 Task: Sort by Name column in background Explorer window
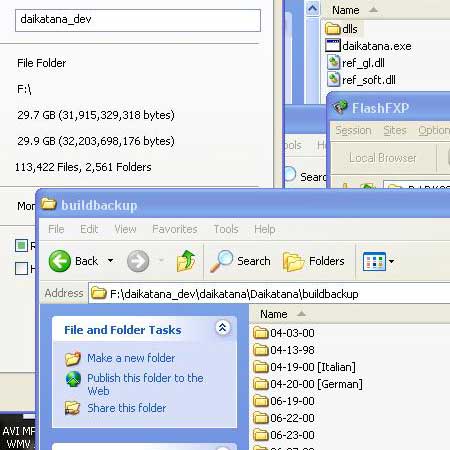coord(346,10)
